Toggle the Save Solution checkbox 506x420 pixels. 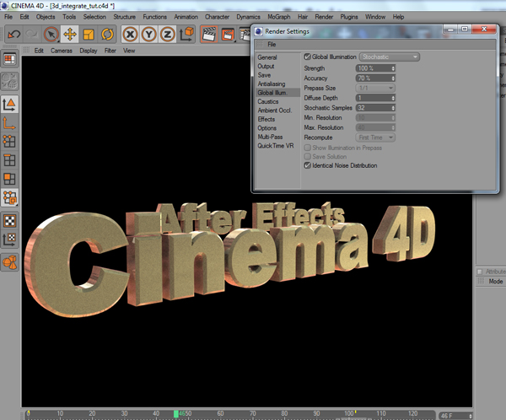(308, 157)
